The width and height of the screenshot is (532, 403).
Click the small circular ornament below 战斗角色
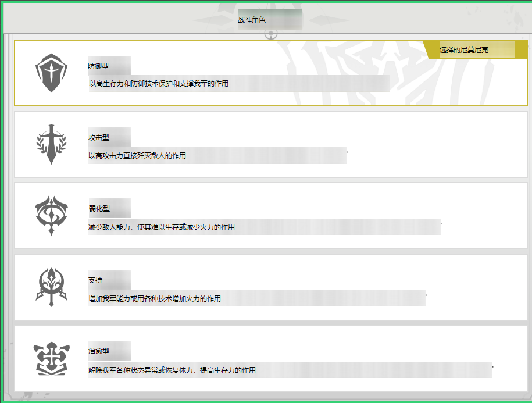[x=271, y=34]
